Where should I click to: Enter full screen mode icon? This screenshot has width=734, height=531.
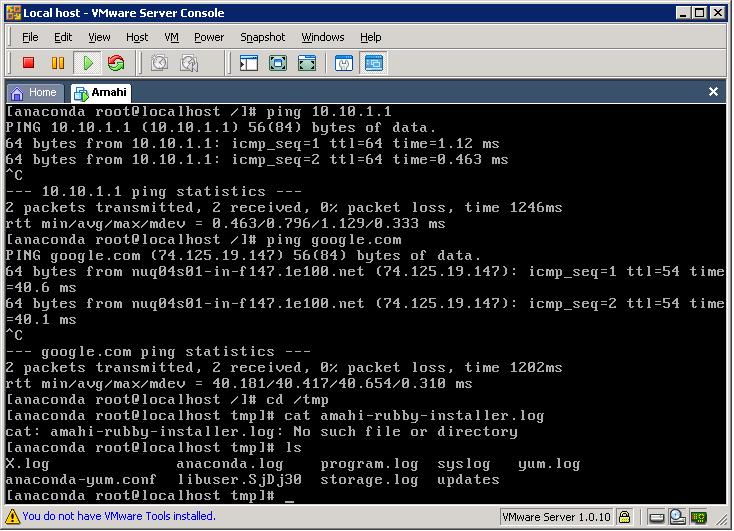click(x=307, y=63)
